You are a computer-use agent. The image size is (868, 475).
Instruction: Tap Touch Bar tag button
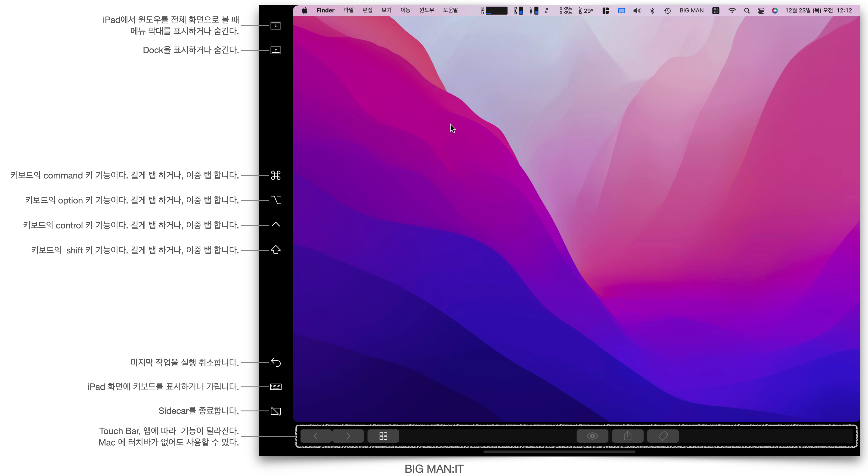(x=663, y=436)
